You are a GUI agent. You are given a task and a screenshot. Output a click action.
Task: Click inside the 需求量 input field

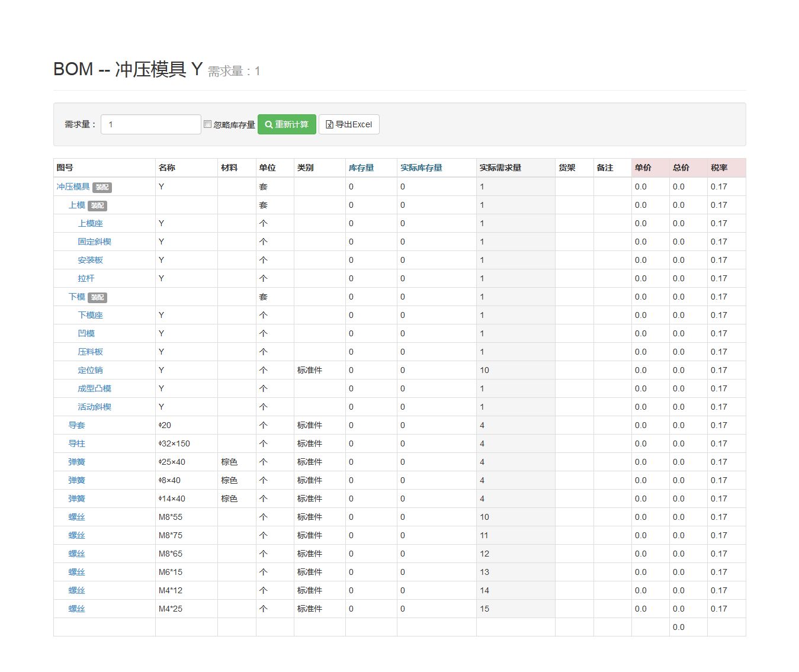[x=150, y=124]
